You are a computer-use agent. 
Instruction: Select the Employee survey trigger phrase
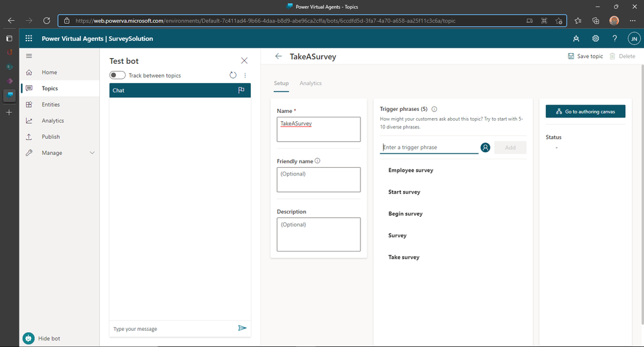tap(411, 170)
